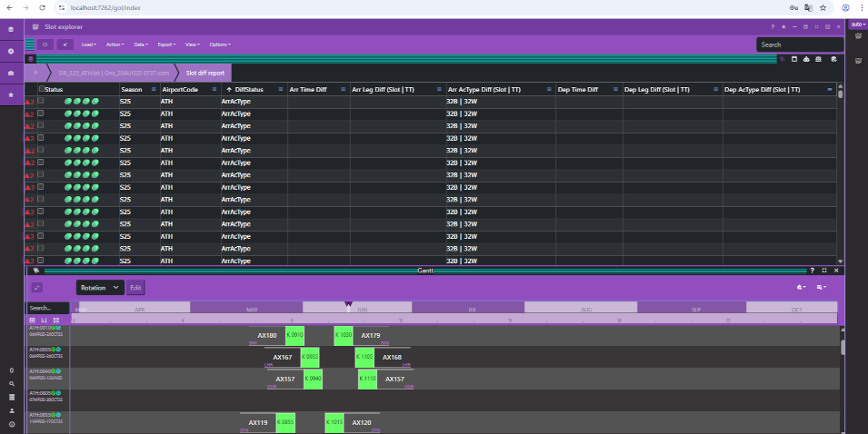
Task: Click the bookmark star in Slot explorer title bar
Action: (x=783, y=27)
